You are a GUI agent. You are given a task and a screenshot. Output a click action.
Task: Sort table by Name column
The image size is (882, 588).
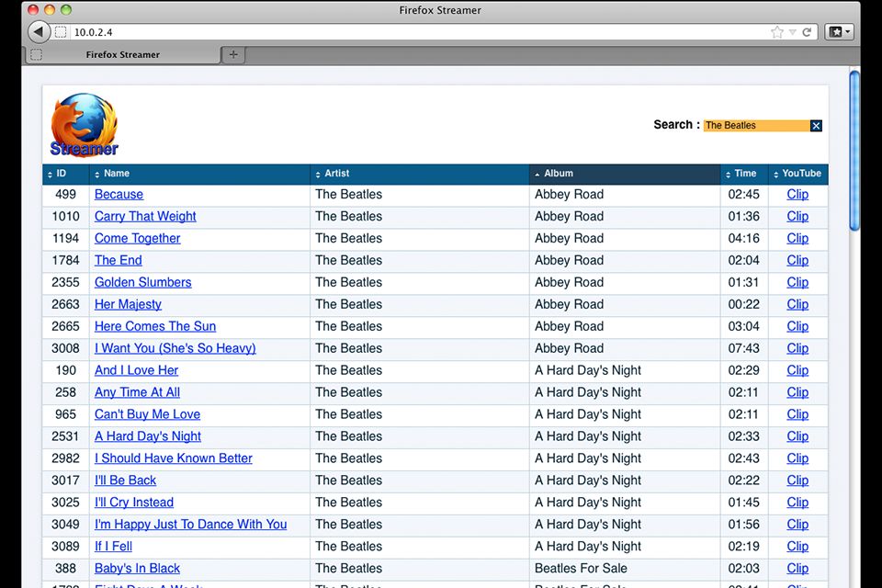tap(199, 174)
